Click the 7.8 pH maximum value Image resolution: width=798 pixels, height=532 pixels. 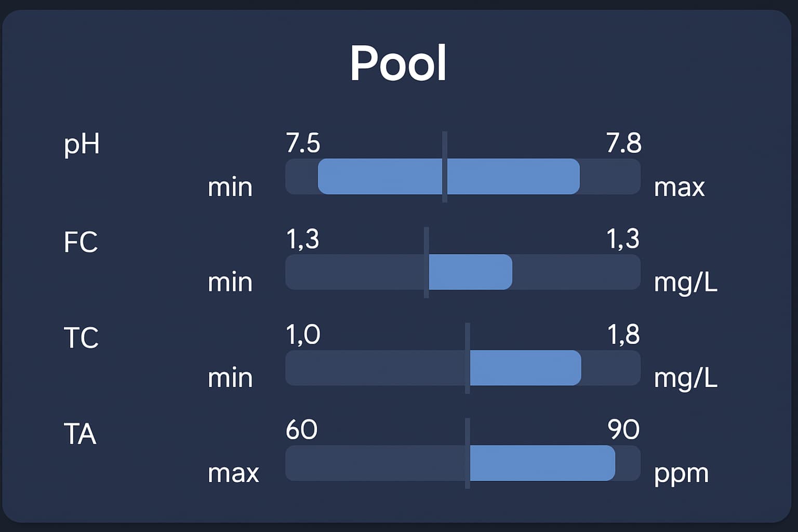pyautogui.click(x=623, y=143)
